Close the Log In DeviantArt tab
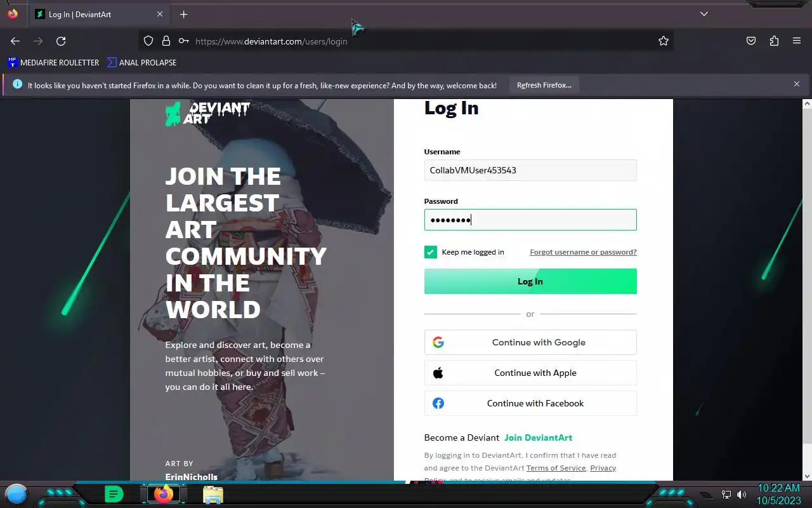The height and width of the screenshot is (508, 812). [x=160, y=14]
